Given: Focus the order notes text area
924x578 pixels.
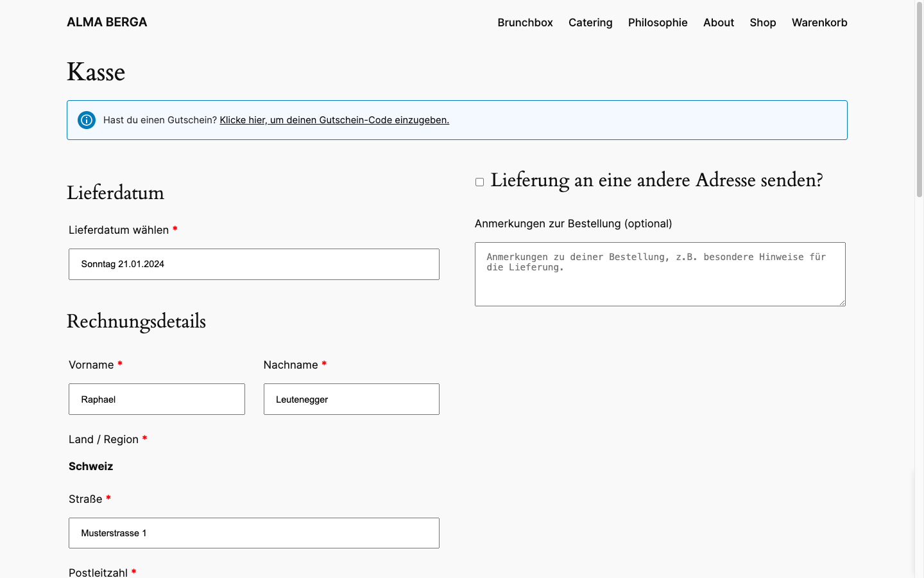Looking at the screenshot, I should [660, 274].
